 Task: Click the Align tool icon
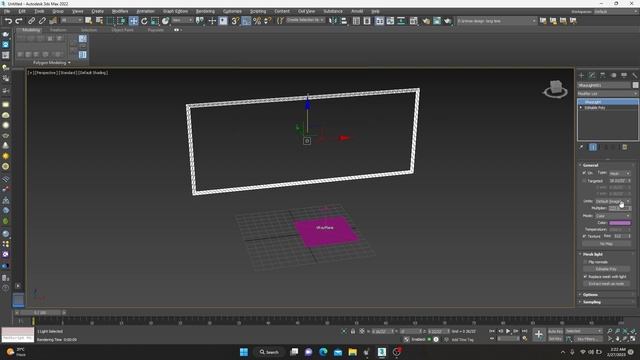[x=343, y=21]
